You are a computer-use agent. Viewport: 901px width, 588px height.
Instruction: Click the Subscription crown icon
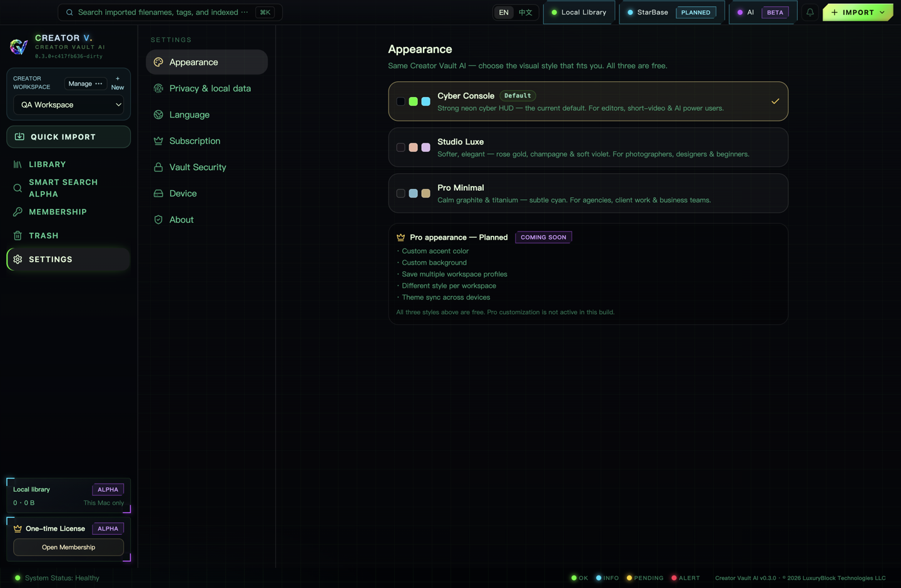pos(158,141)
